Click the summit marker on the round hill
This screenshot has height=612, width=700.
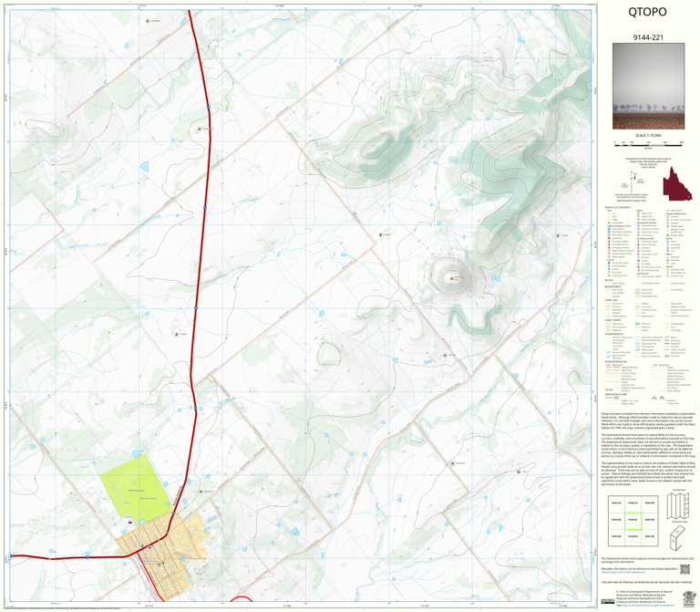tap(450, 278)
